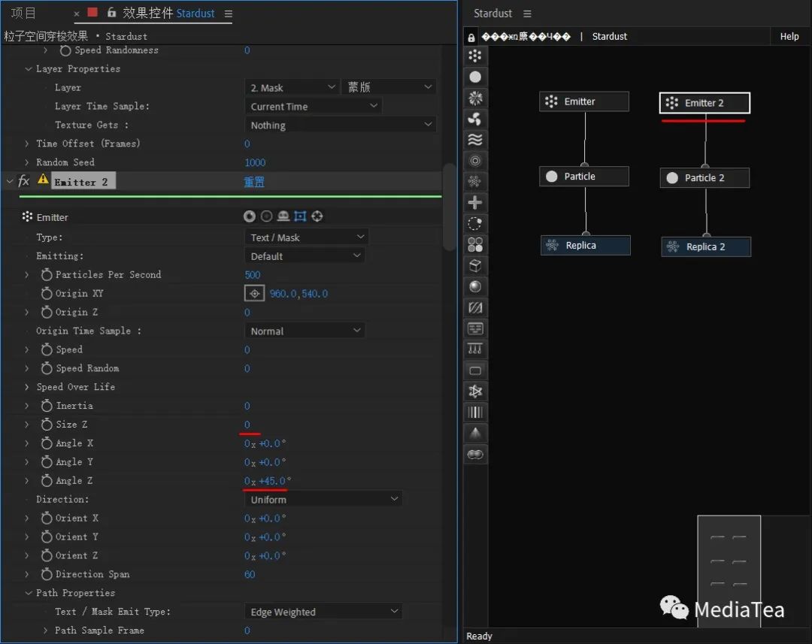Select the Particle 2 node in the graph
The image size is (812, 644).
704,177
